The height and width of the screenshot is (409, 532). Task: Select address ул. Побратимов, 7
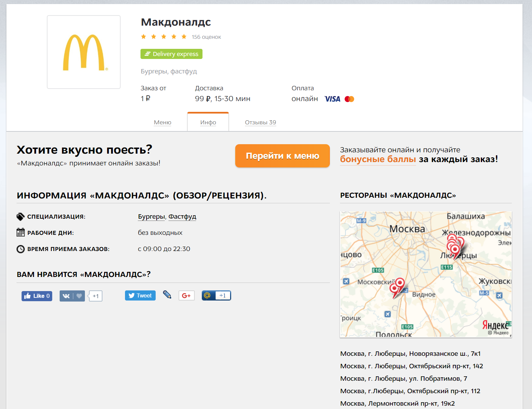click(404, 378)
